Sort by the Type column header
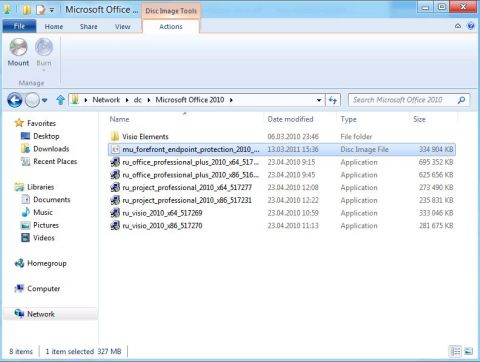The width and height of the screenshot is (480, 362). tap(348, 119)
